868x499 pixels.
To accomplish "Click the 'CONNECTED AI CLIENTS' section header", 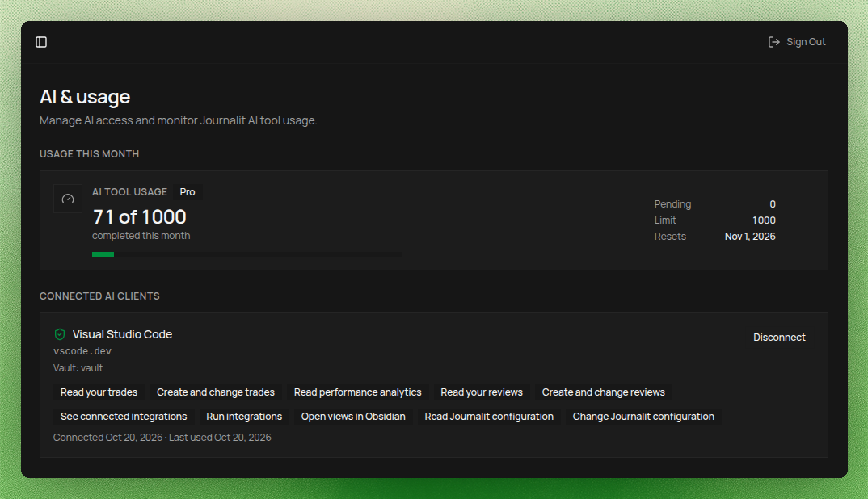I will coord(99,296).
